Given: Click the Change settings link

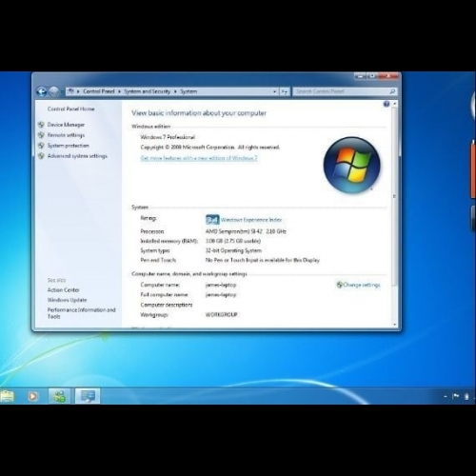Looking at the screenshot, I should pos(362,285).
